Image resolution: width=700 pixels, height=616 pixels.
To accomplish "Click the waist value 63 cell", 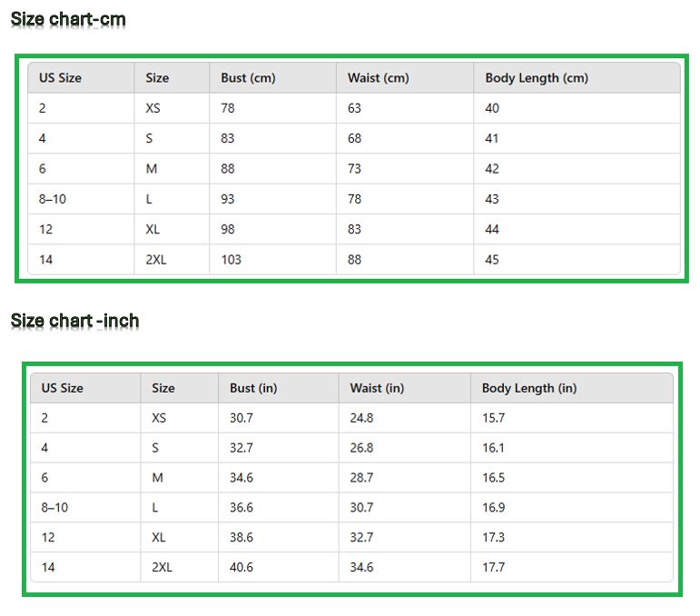I will [354, 108].
